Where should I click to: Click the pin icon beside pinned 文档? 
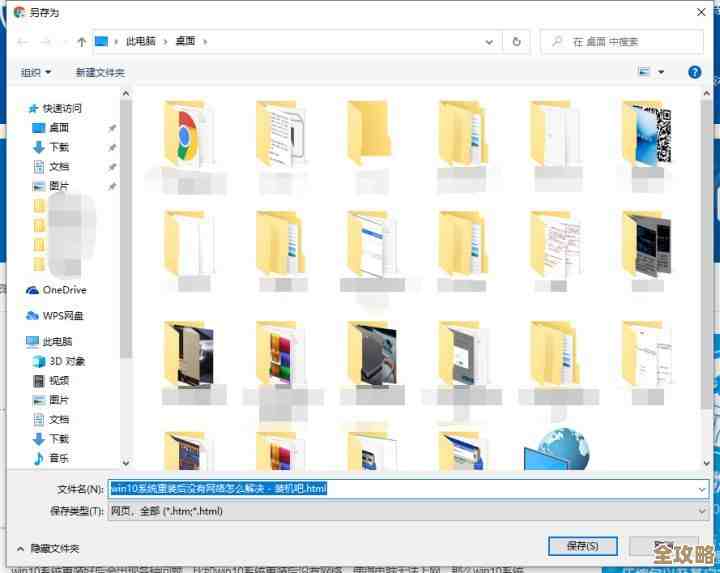point(112,167)
